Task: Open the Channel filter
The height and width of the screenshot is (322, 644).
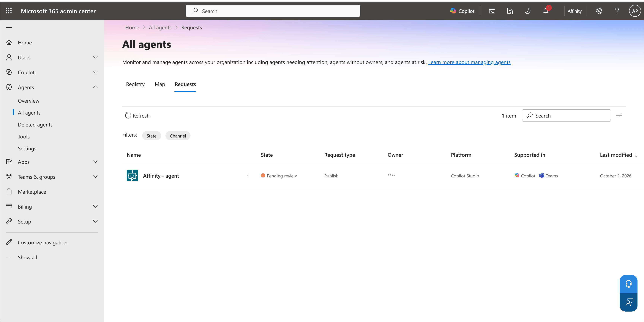Action: (178, 136)
